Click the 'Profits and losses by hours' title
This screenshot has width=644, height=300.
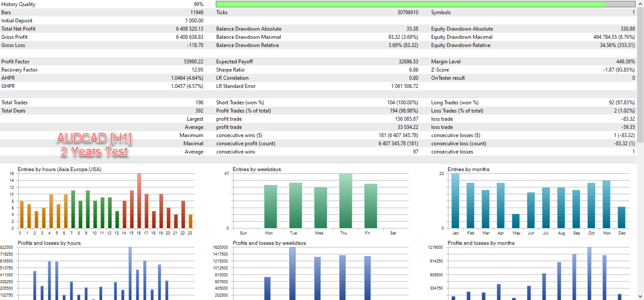click(x=49, y=243)
